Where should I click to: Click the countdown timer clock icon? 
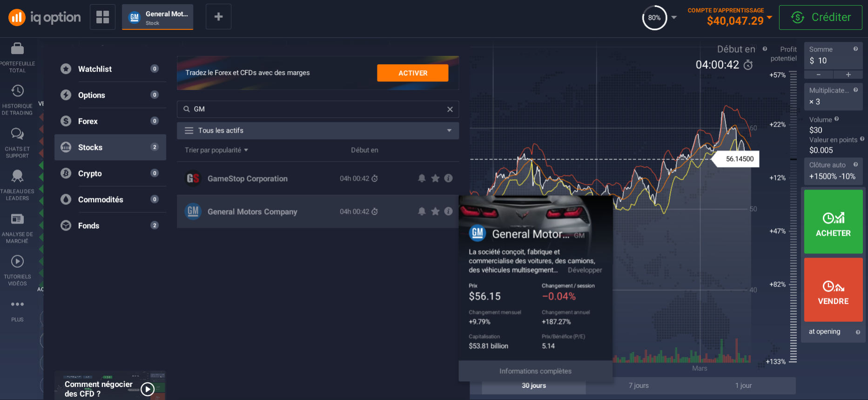pyautogui.click(x=748, y=65)
